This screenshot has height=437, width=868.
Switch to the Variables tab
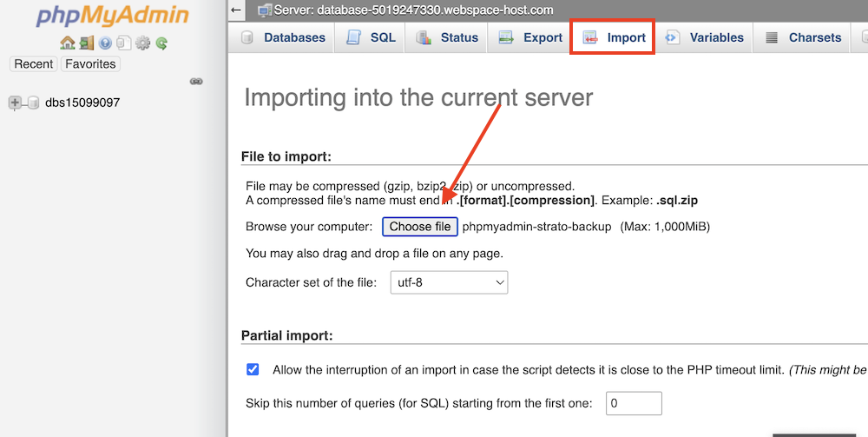click(704, 37)
